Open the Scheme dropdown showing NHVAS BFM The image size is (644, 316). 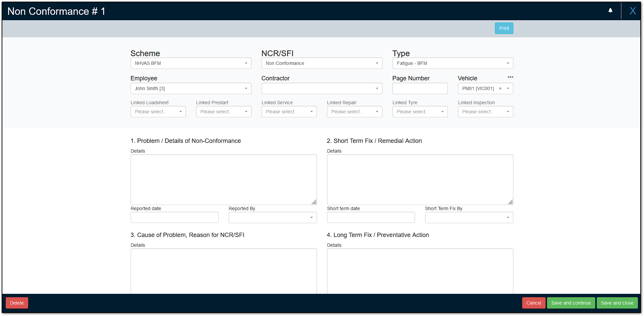pos(246,63)
